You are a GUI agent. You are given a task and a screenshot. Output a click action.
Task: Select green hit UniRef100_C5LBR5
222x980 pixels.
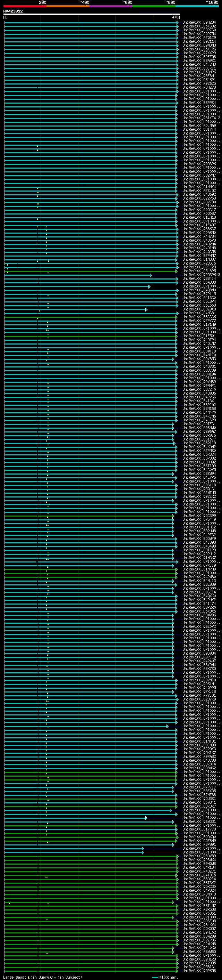pos(199,271)
